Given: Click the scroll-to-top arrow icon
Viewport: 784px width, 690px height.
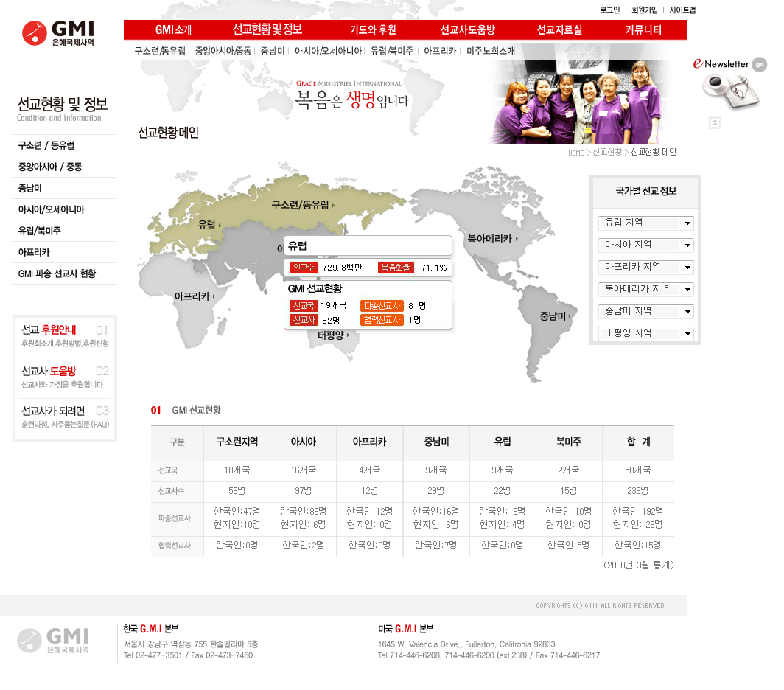Looking at the screenshot, I should tap(715, 123).
